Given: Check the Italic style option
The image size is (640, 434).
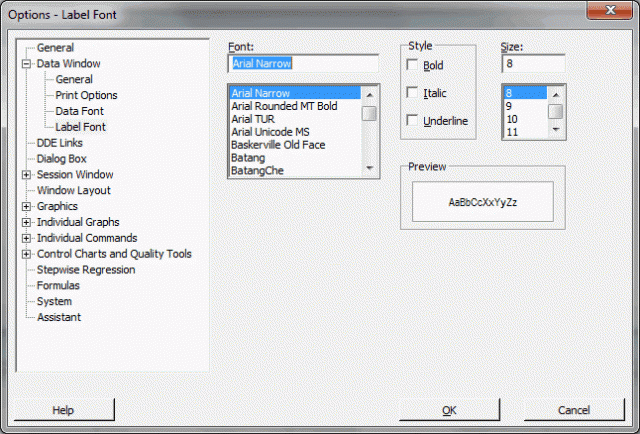Looking at the screenshot, I should [414, 93].
